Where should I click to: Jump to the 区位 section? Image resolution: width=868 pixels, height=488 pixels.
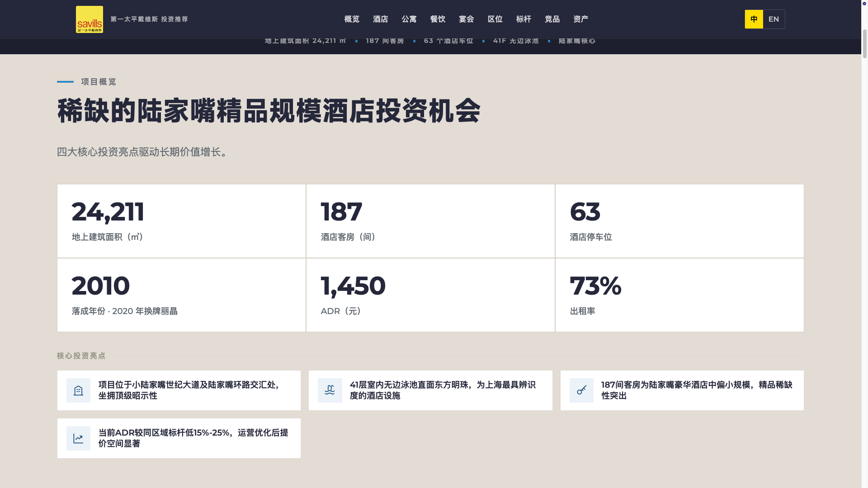pos(495,19)
